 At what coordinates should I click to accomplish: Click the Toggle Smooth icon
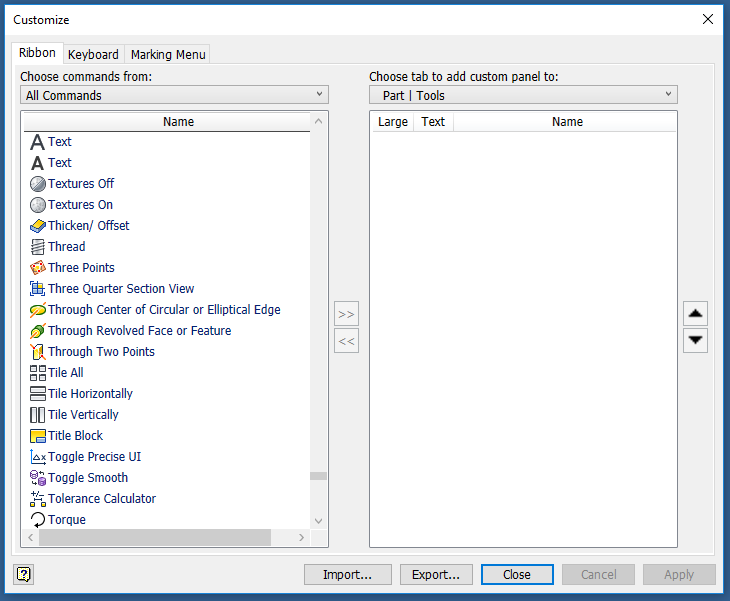(38, 478)
